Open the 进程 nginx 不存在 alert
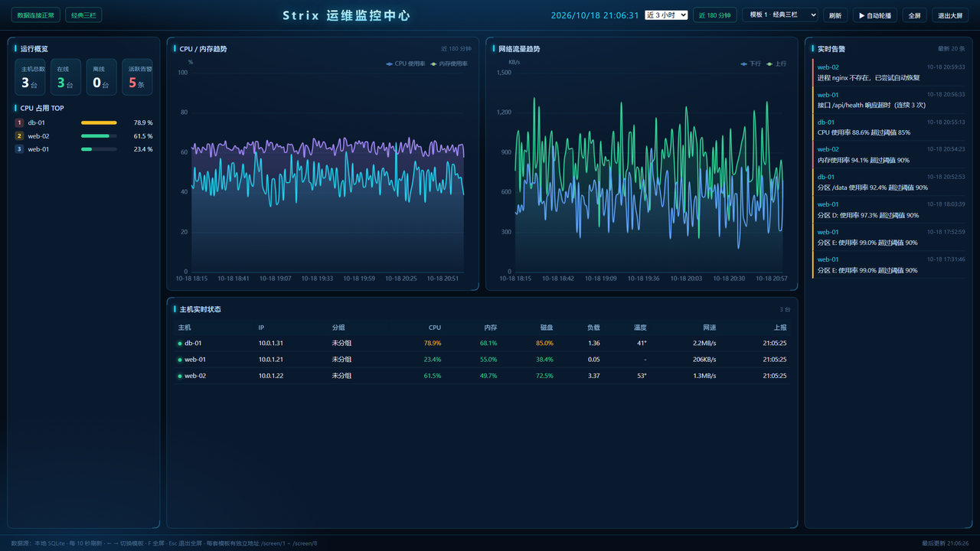The width and height of the screenshot is (980, 551). click(x=890, y=73)
